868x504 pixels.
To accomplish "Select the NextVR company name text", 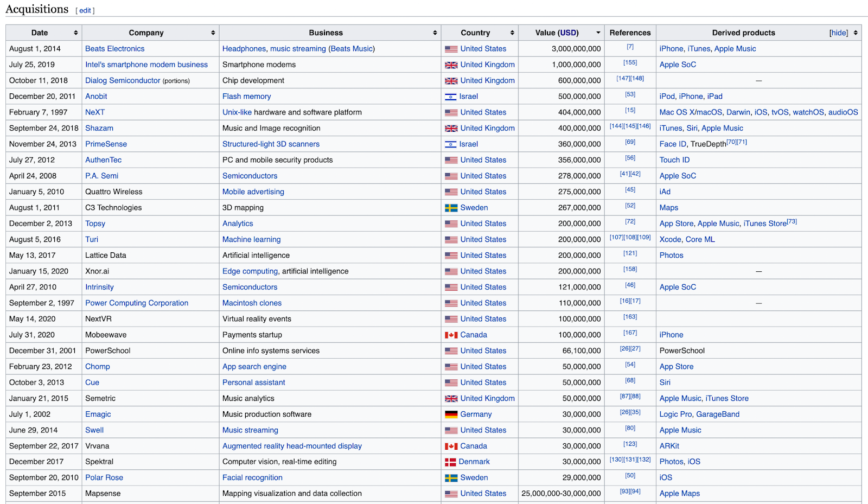I will (x=98, y=319).
